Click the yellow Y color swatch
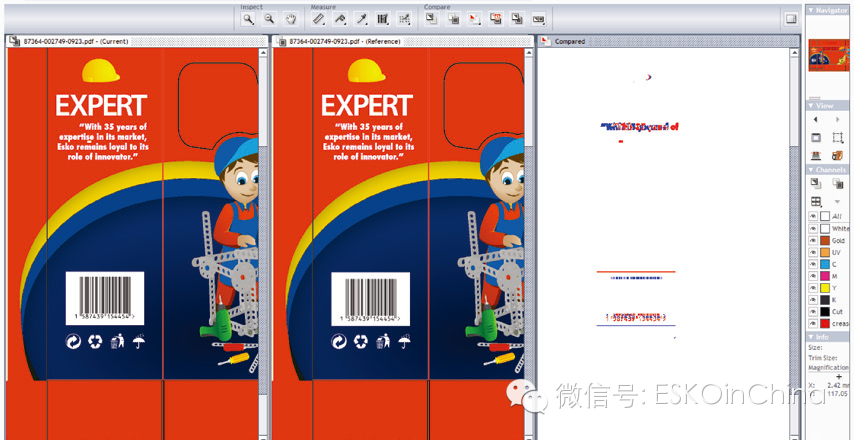Image resolution: width=854 pixels, height=440 pixels. (825, 288)
